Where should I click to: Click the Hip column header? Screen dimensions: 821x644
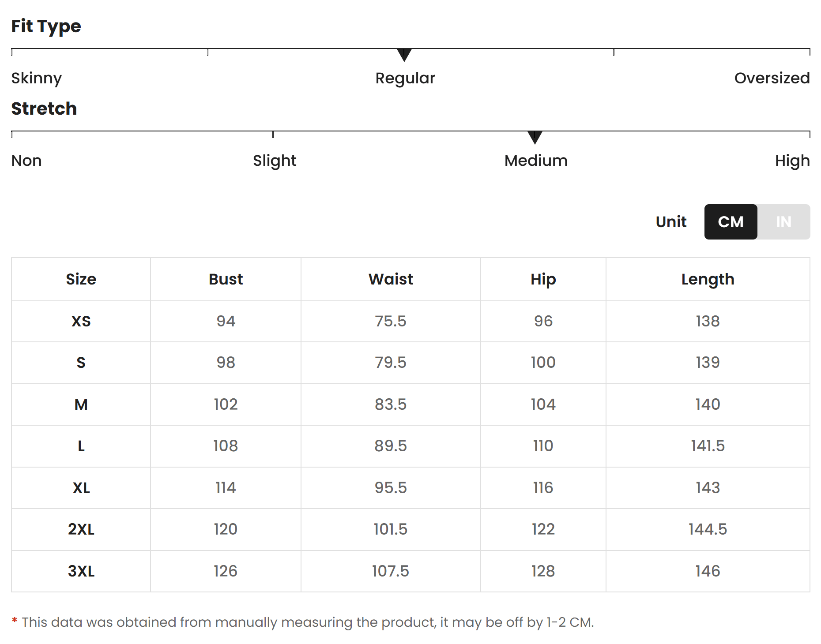(x=543, y=280)
